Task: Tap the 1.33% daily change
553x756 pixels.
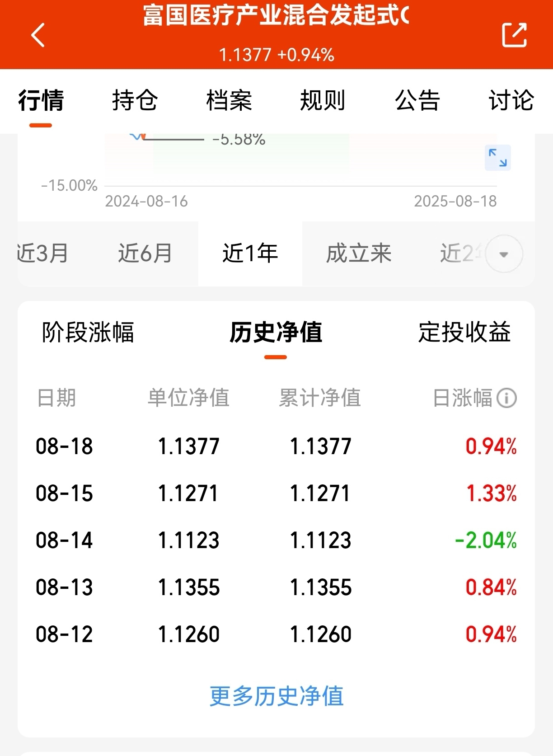Action: point(492,493)
